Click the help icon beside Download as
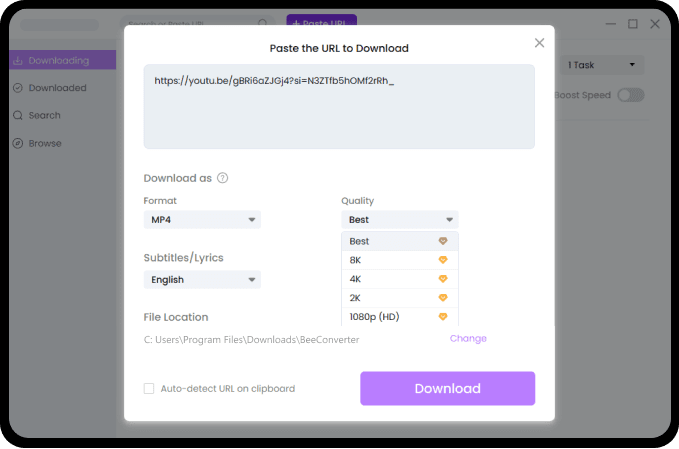This screenshot has width=679, height=449. [x=222, y=178]
